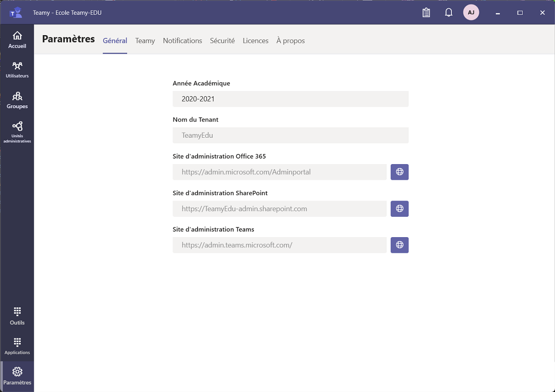Image resolution: width=555 pixels, height=392 pixels.
Task: Click the Année Académique field 2020-2021
Action: (x=290, y=99)
